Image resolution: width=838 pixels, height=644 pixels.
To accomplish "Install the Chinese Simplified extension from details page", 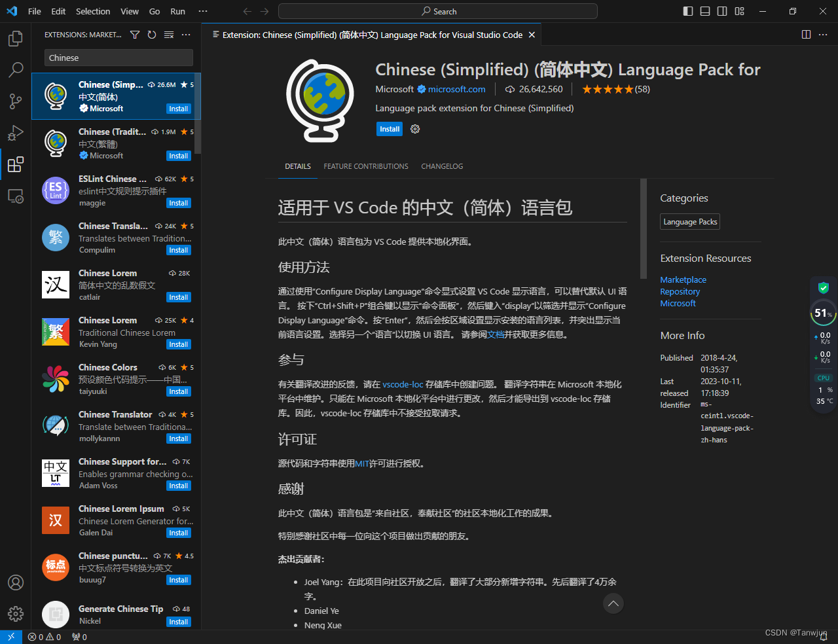I will pos(390,129).
